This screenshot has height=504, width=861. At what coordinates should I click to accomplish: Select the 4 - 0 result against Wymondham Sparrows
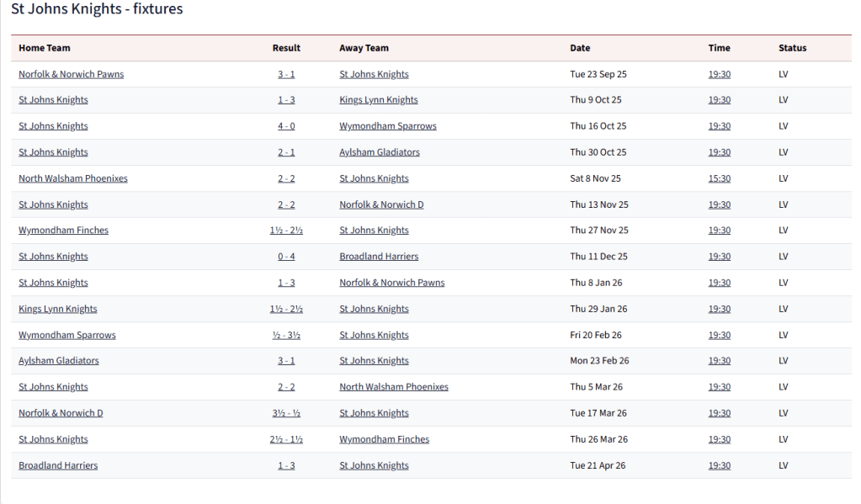tap(286, 126)
